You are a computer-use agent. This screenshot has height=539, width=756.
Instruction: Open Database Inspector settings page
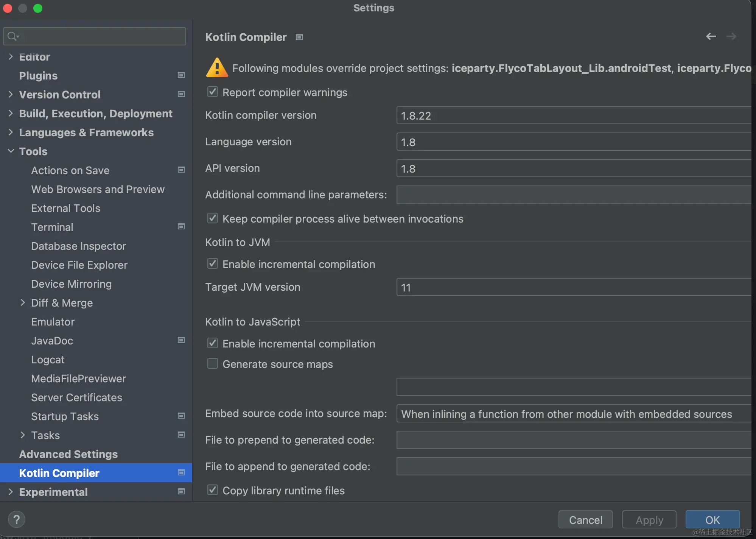[78, 246]
